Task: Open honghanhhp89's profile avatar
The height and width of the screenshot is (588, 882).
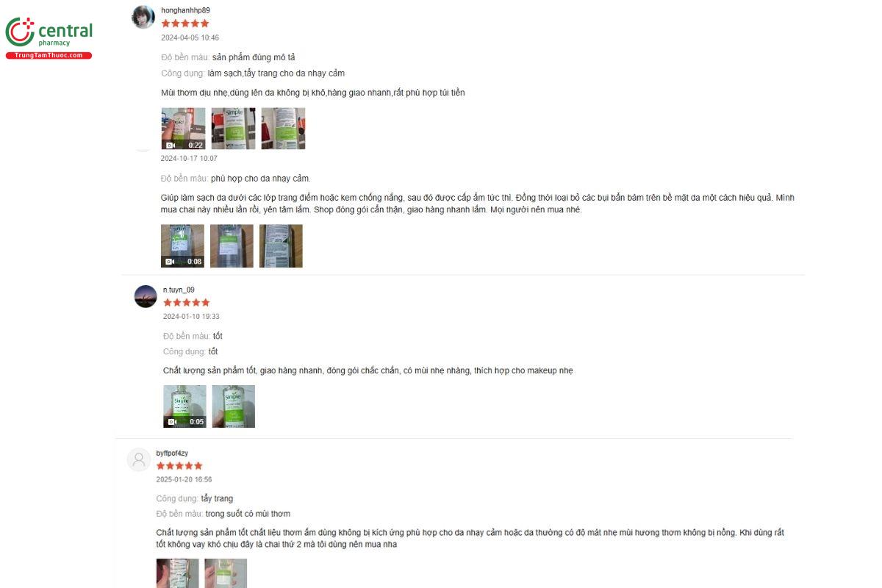Action: (x=143, y=17)
